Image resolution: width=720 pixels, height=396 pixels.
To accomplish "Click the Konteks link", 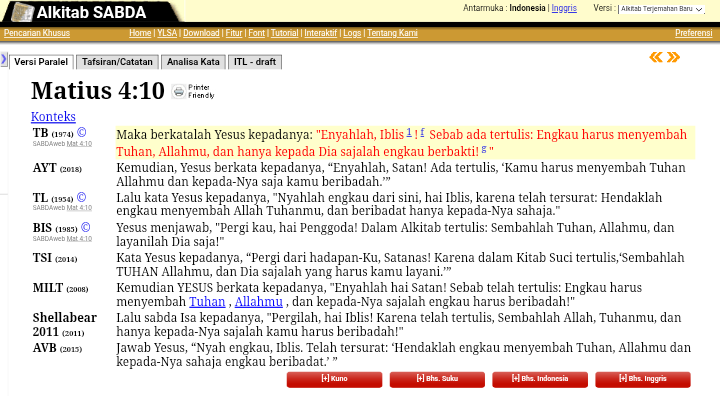I will 53,117.
